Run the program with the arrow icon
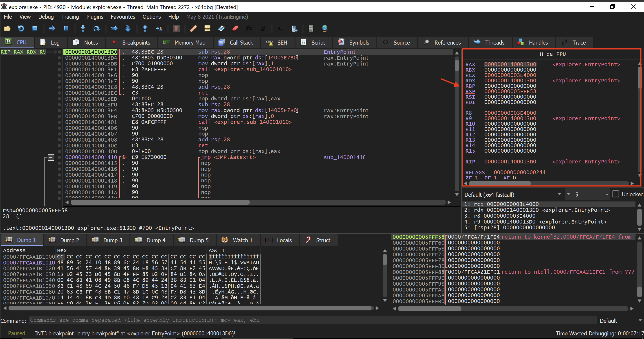The width and height of the screenshot is (644, 339). click(x=52, y=29)
